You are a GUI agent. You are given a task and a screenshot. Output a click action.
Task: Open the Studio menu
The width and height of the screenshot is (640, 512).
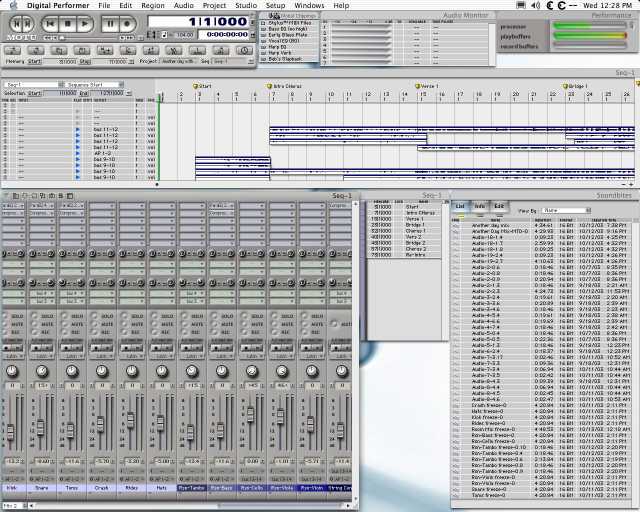point(246,5)
